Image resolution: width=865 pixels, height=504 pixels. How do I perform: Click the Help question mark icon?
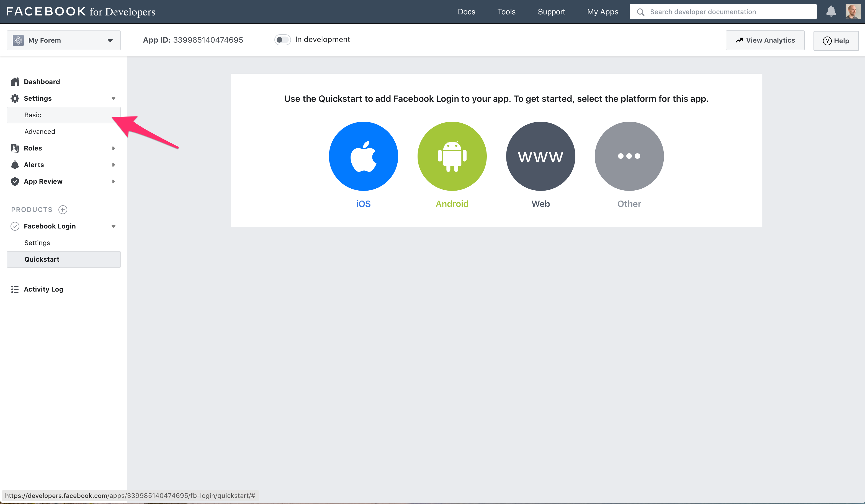point(827,41)
